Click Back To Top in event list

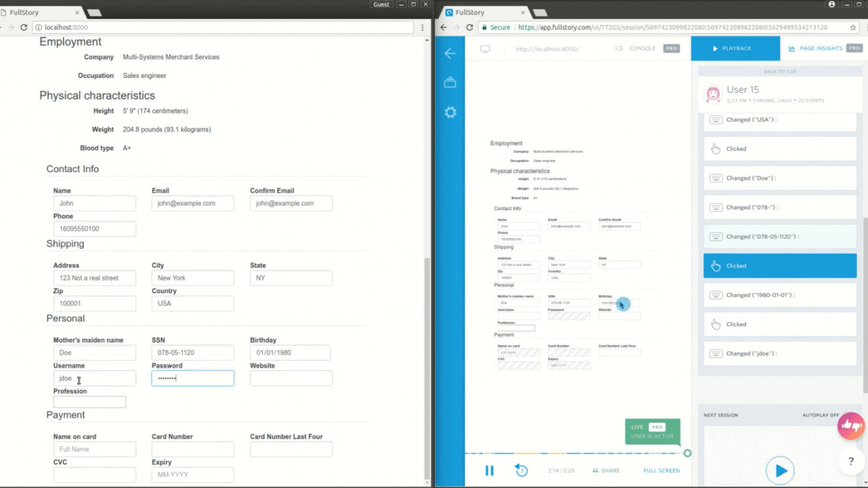click(780, 72)
